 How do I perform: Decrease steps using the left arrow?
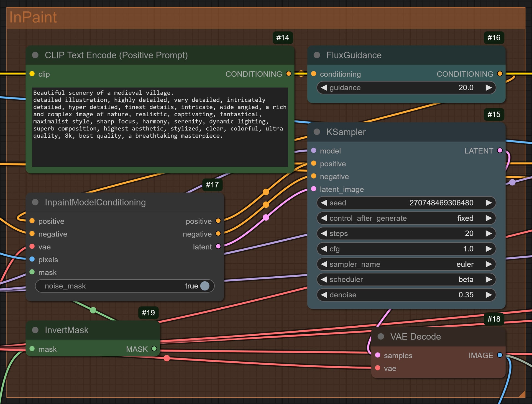(324, 233)
